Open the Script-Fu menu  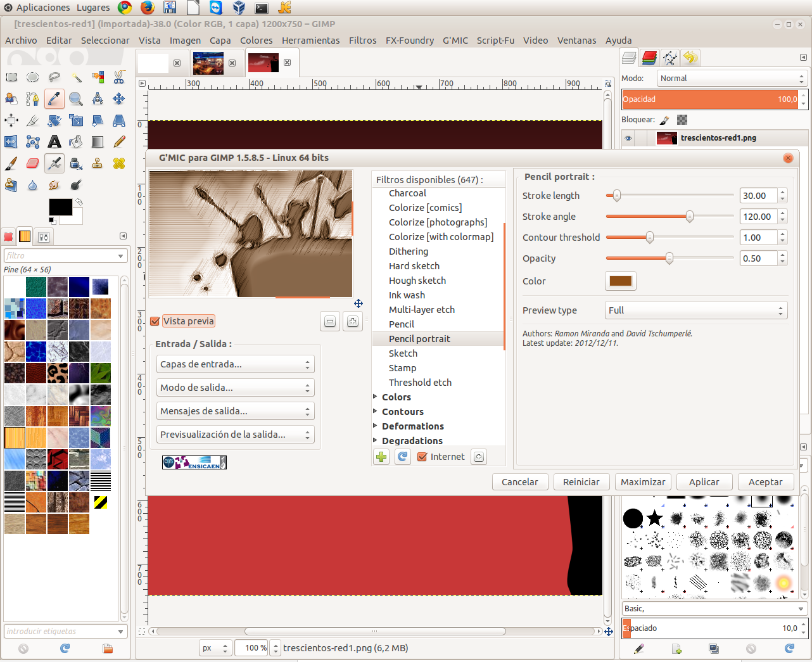coord(495,41)
